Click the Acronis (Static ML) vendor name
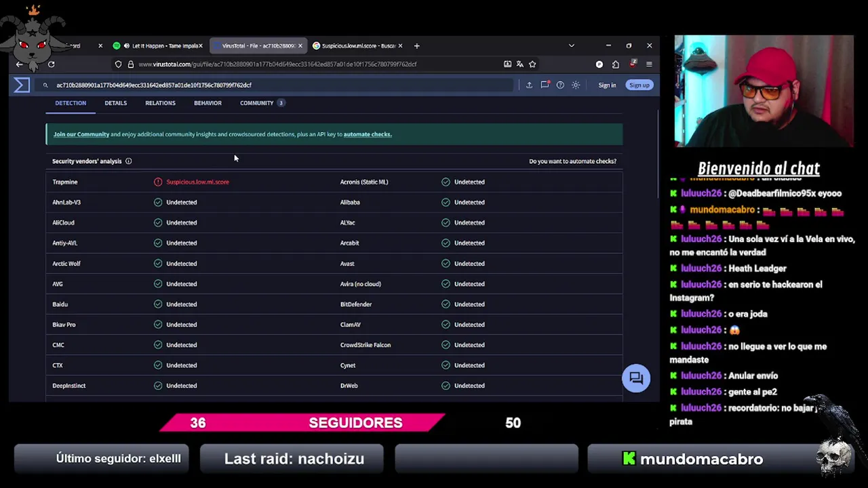868x488 pixels. tap(364, 182)
